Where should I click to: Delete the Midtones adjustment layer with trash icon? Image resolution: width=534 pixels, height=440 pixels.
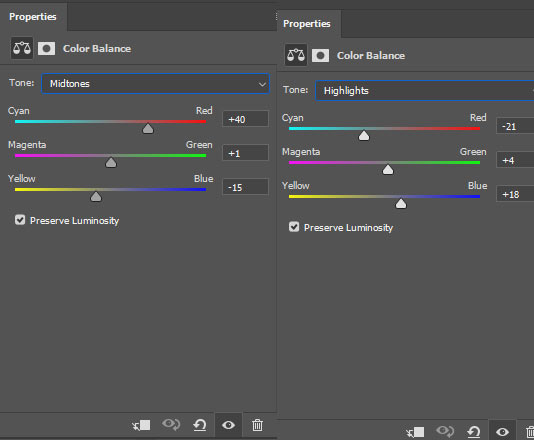(x=257, y=425)
